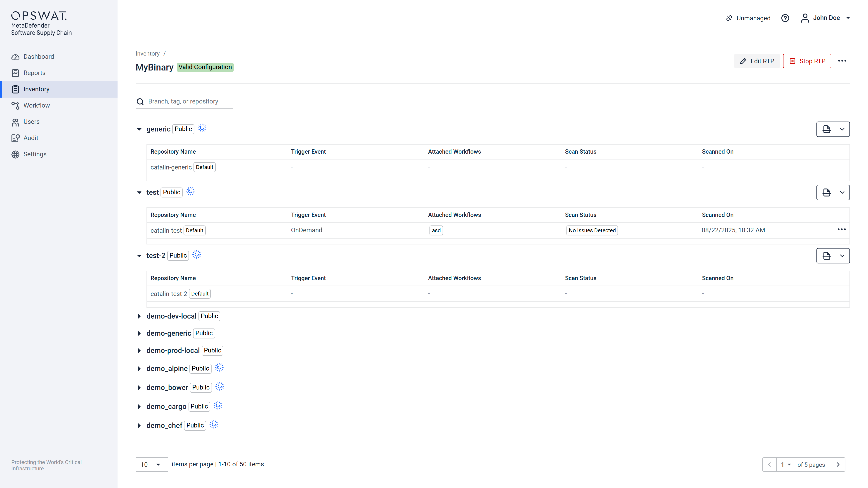Click the catalin-test-2 repository name

(168, 294)
